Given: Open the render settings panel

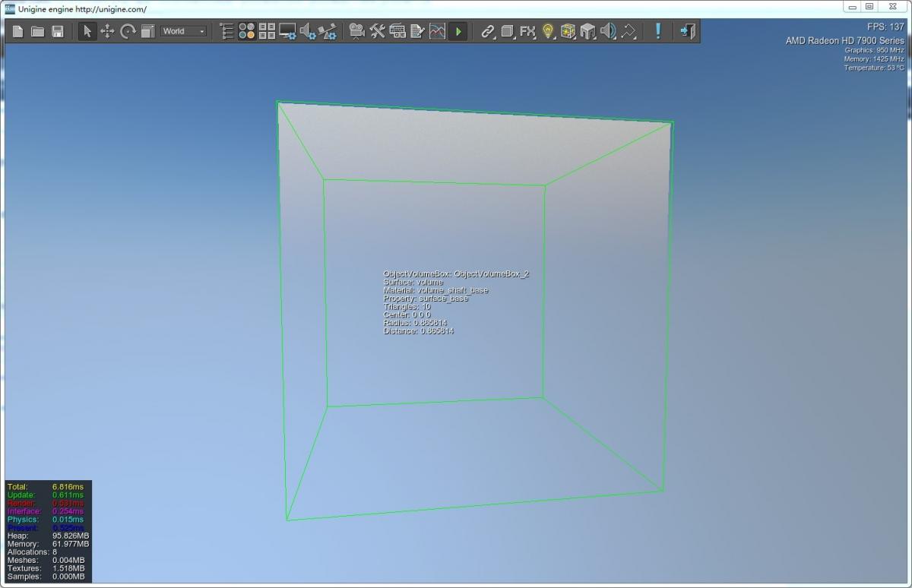Looking at the screenshot, I should tap(287, 31).
